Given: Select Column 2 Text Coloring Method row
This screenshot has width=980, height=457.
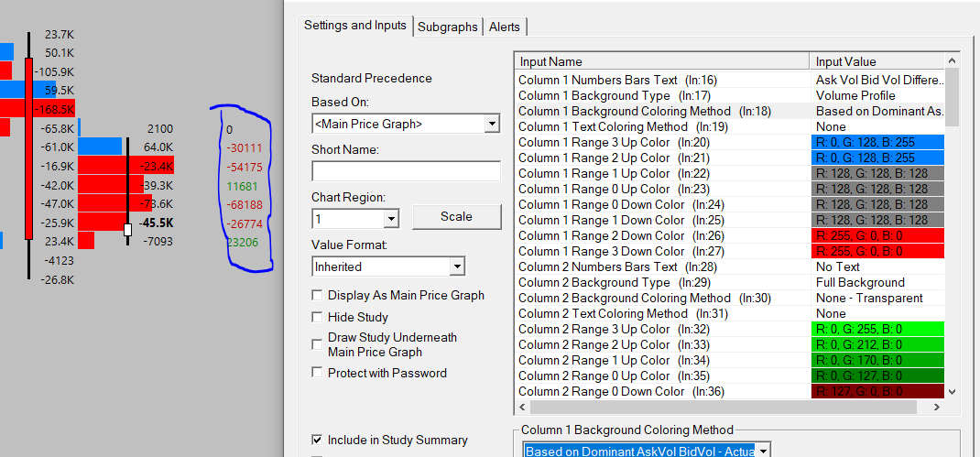Looking at the screenshot, I should click(730, 314).
